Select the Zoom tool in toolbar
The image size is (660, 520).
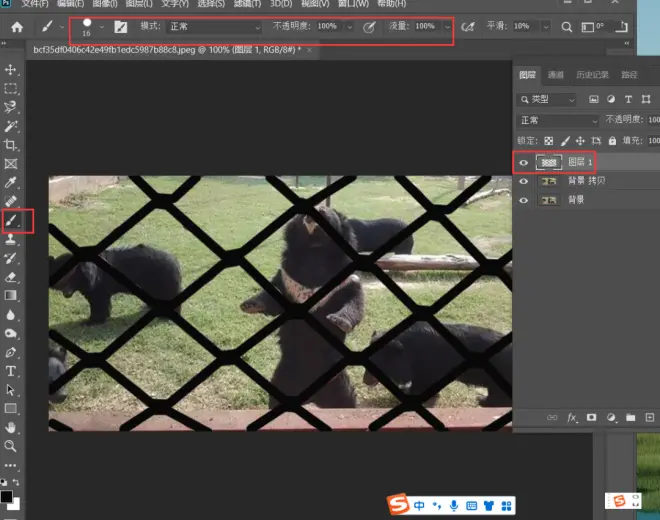(x=11, y=446)
